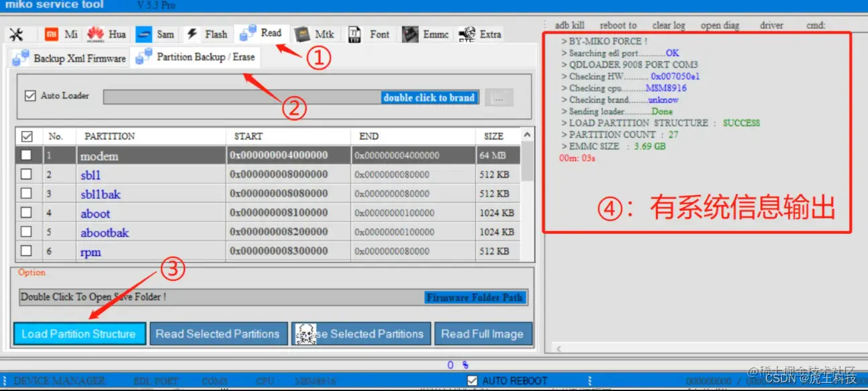Click the open diag command
Screen dimensions: 868x391
click(720, 26)
